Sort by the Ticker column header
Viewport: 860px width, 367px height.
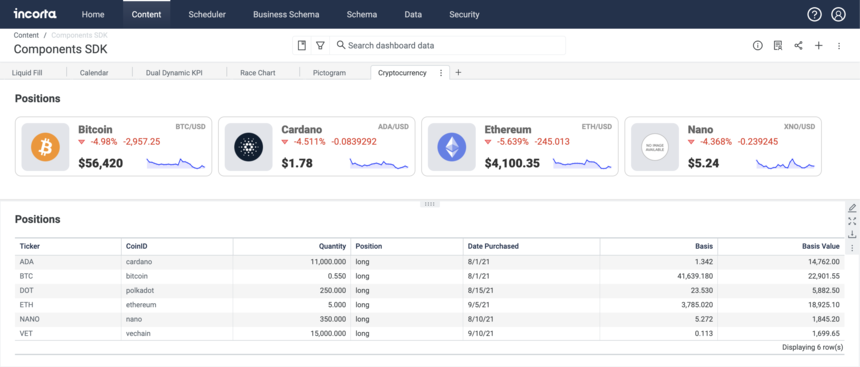[x=30, y=246]
